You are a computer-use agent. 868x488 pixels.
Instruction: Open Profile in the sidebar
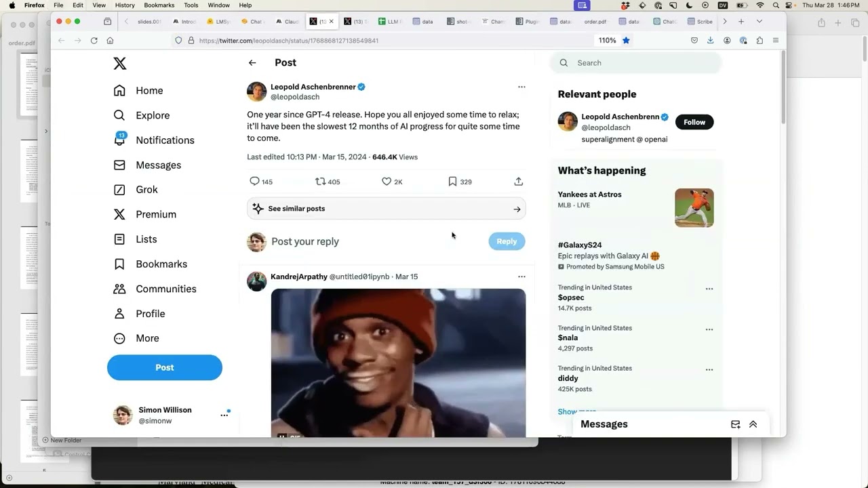pyautogui.click(x=139, y=313)
